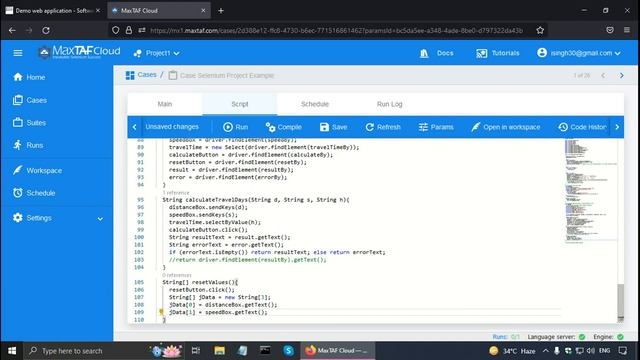Open Skype from the taskbar

[x=289, y=351]
